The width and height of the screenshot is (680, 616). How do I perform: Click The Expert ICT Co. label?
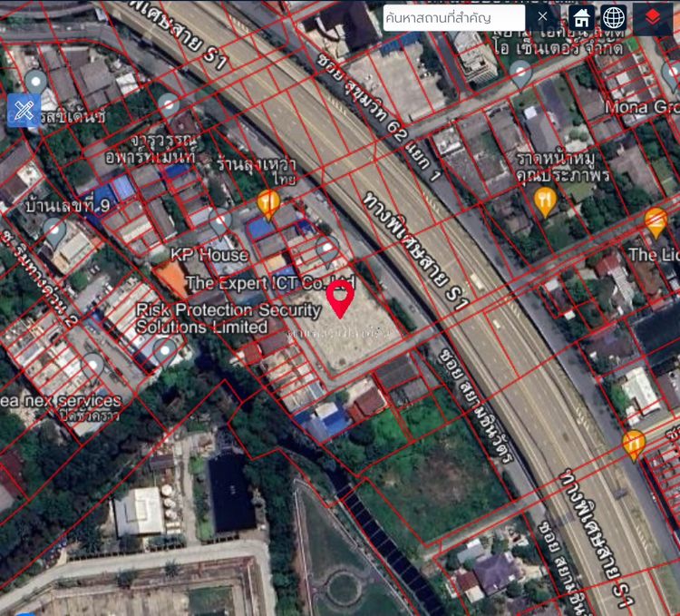(269, 283)
